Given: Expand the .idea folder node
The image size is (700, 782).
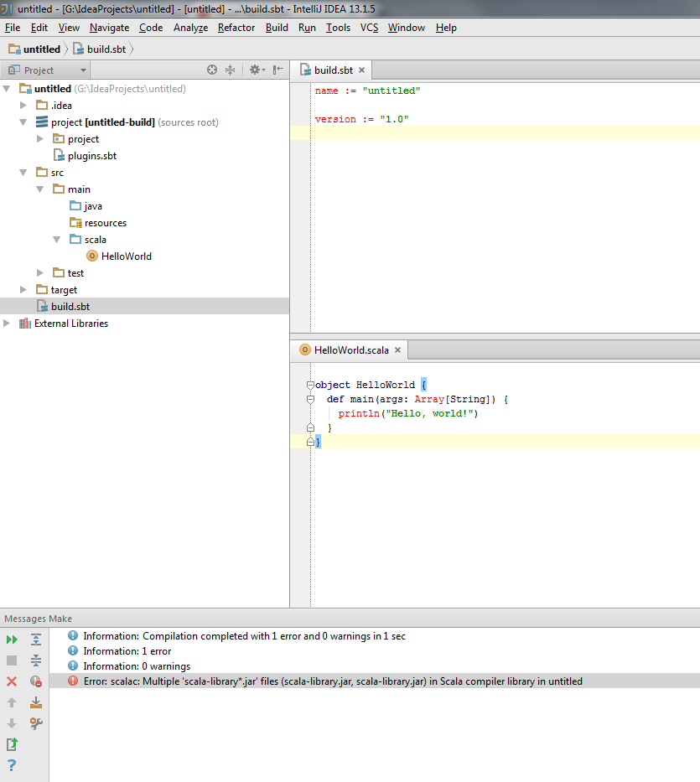Looking at the screenshot, I should point(23,106).
